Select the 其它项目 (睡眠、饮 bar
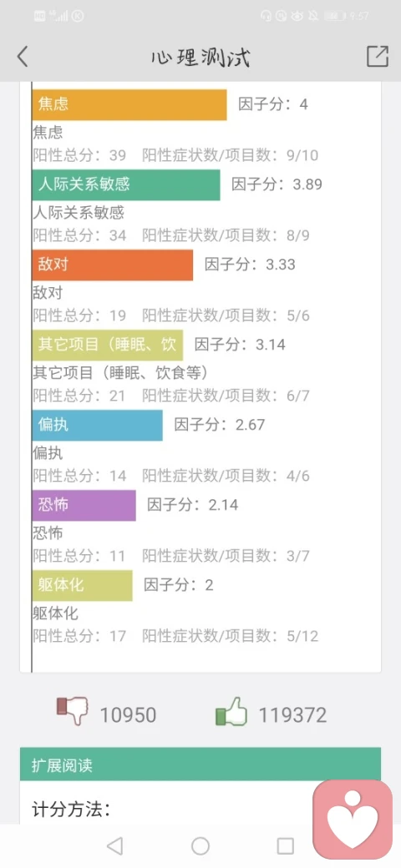Viewport: 401px width, 868px height. click(x=108, y=346)
